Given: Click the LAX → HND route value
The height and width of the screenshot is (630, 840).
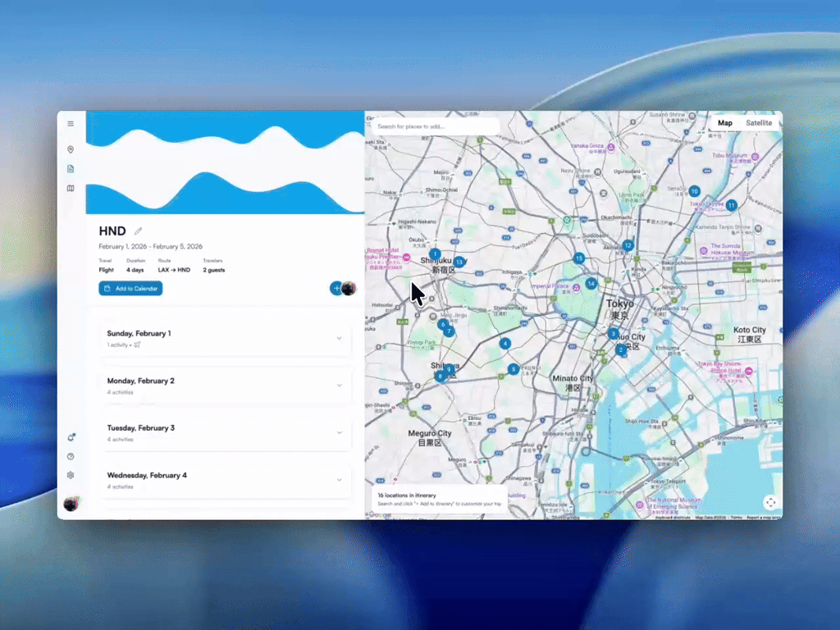Looking at the screenshot, I should click(x=174, y=270).
